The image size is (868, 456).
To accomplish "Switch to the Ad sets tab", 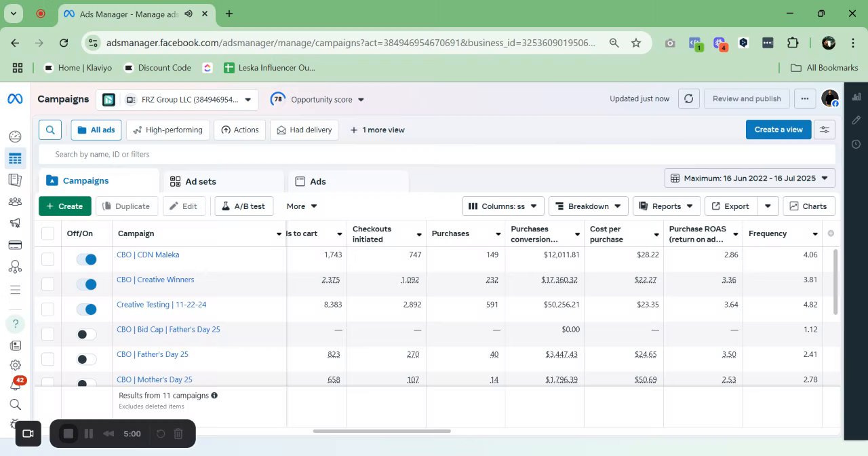I will coord(223,182).
